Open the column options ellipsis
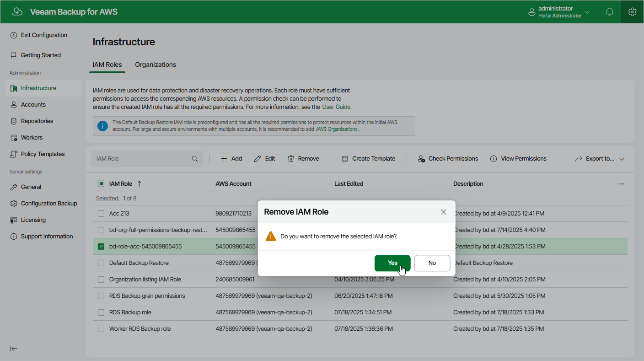 (x=621, y=184)
